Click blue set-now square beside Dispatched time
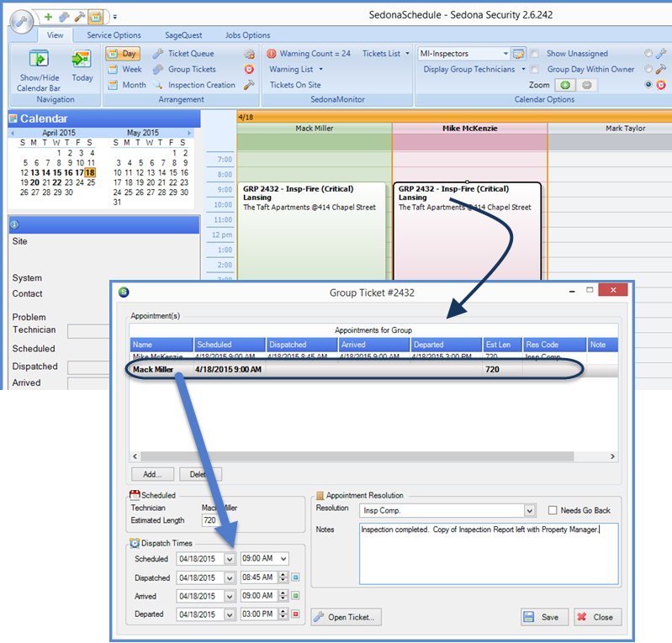Image resolution: width=672 pixels, height=643 pixels. click(x=295, y=577)
